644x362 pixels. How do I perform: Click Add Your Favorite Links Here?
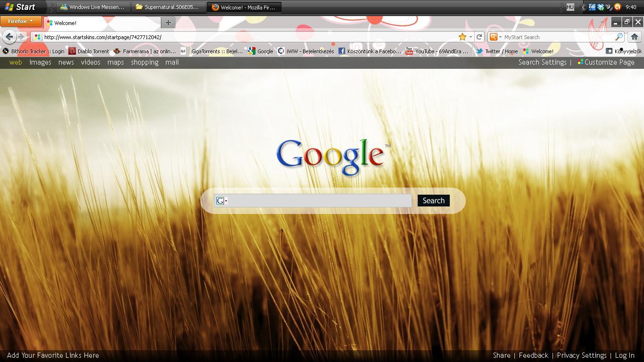53,355
